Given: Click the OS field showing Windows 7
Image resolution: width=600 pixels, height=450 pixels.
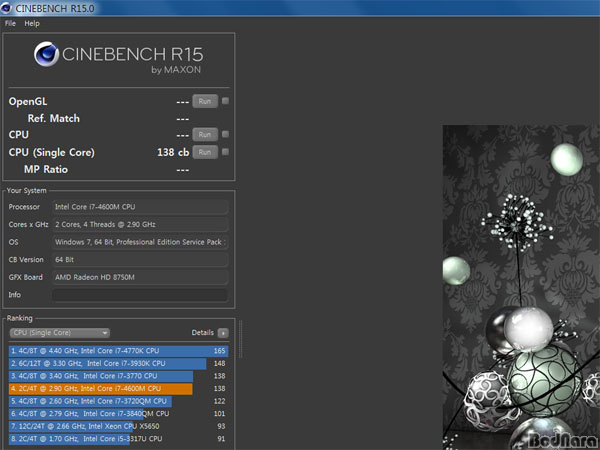Looking at the screenshot, I should pyautogui.click(x=140, y=242).
